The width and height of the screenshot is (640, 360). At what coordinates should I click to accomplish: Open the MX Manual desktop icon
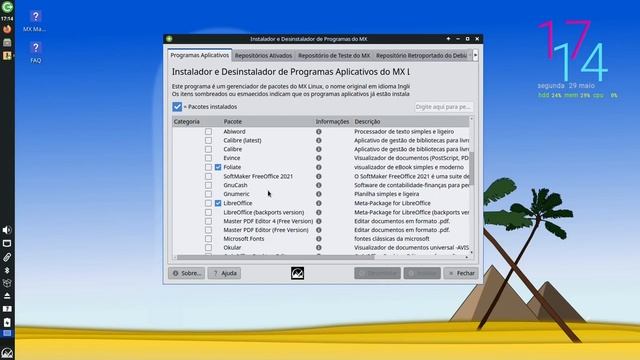36,21
